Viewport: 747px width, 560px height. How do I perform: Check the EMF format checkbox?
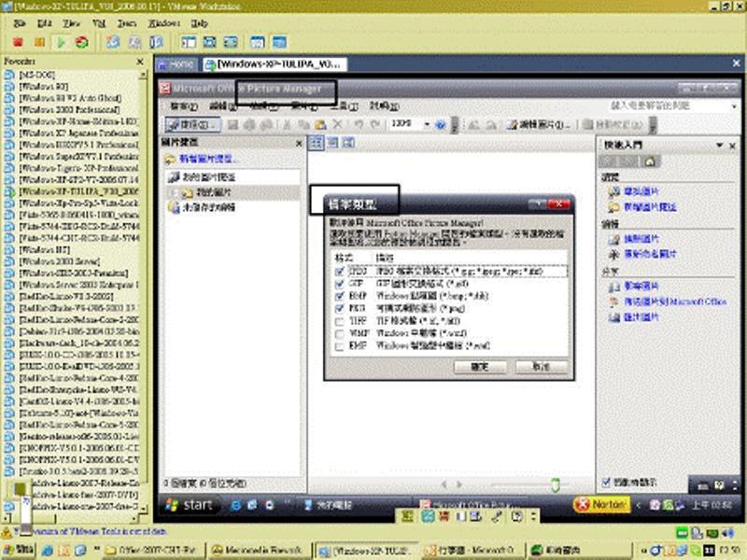339,346
